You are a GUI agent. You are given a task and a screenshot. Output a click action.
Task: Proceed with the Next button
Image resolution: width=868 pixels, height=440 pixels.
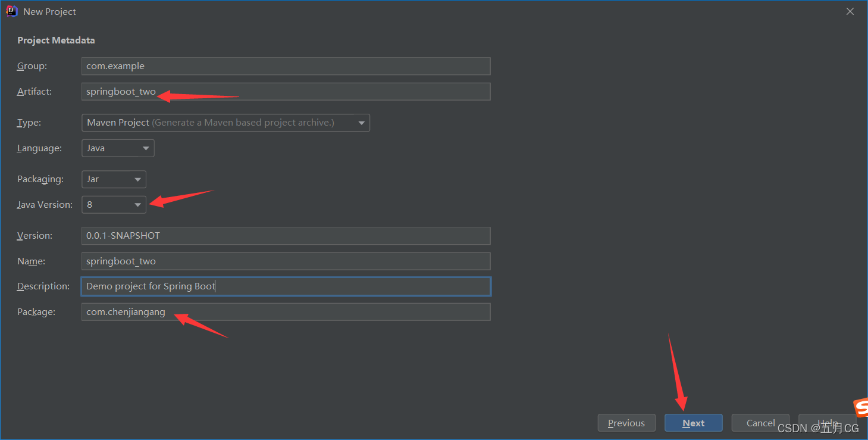[694, 423]
